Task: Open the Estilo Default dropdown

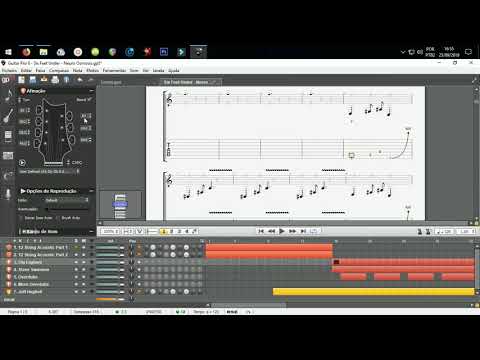Action: click(67, 200)
